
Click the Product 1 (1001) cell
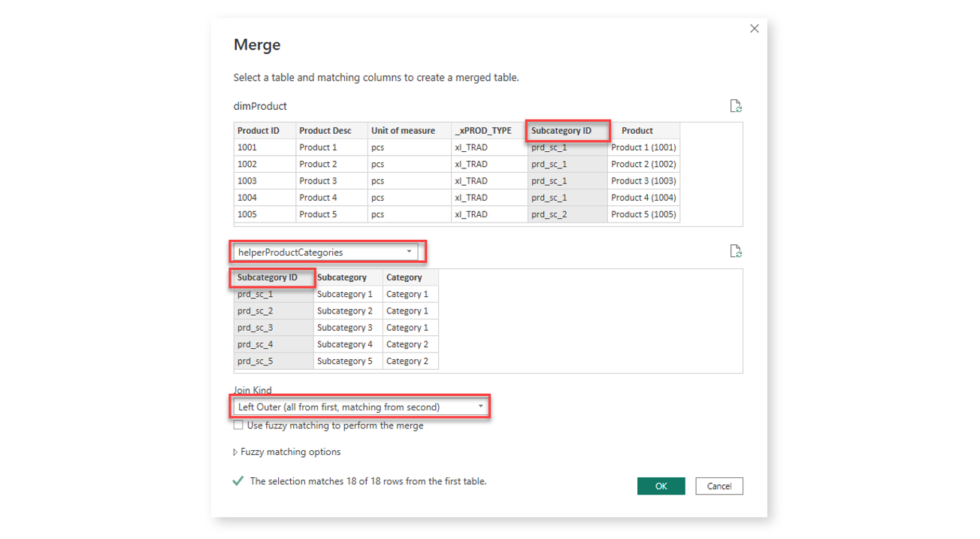643,147
